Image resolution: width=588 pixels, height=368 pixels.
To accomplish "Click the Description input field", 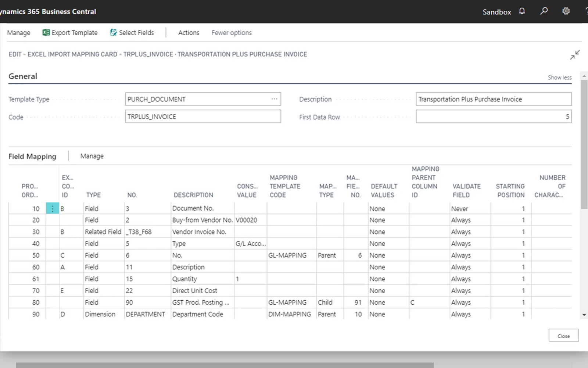I will (x=494, y=99).
